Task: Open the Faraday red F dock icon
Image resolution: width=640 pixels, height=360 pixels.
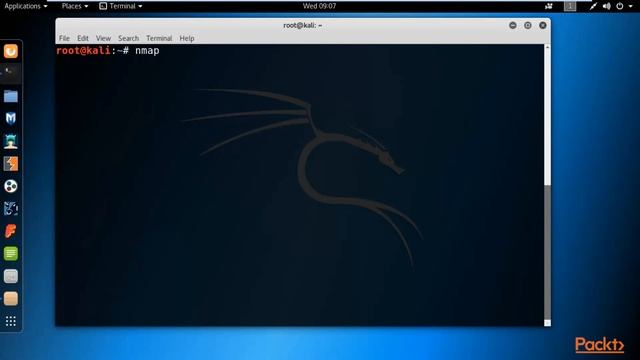Action: [x=11, y=231]
